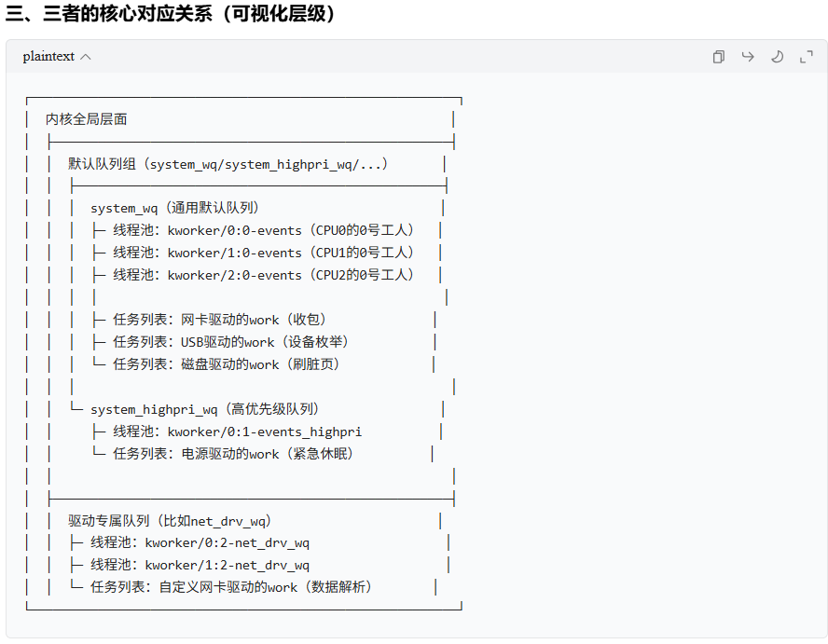Expand code block to fullscreen
This screenshot has width=828, height=644.
[807, 57]
